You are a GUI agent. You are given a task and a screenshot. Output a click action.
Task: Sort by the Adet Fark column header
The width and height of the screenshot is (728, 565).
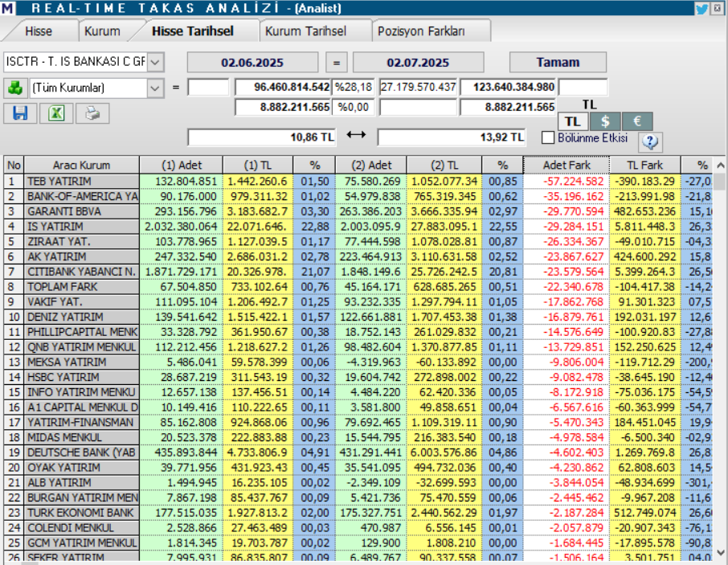[x=566, y=166]
